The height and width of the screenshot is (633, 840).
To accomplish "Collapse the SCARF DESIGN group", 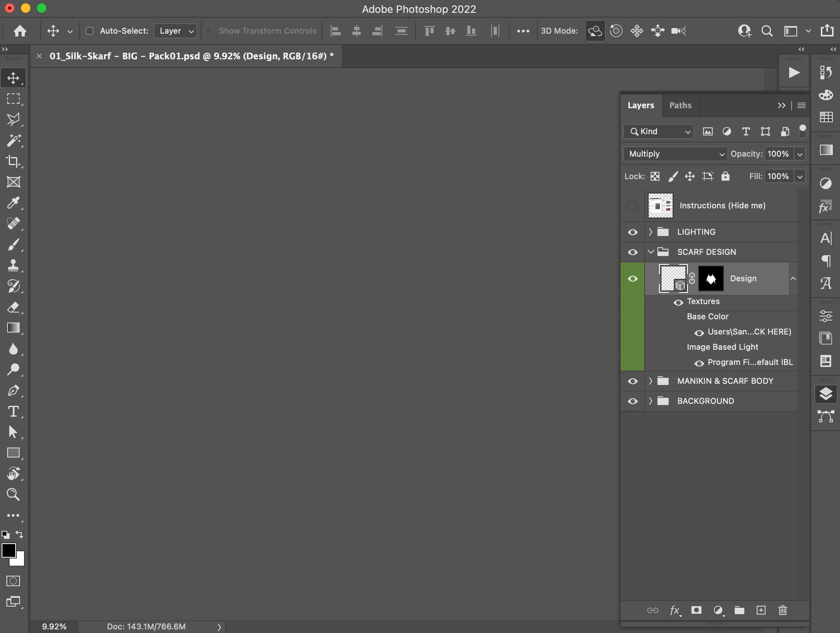I will (651, 252).
